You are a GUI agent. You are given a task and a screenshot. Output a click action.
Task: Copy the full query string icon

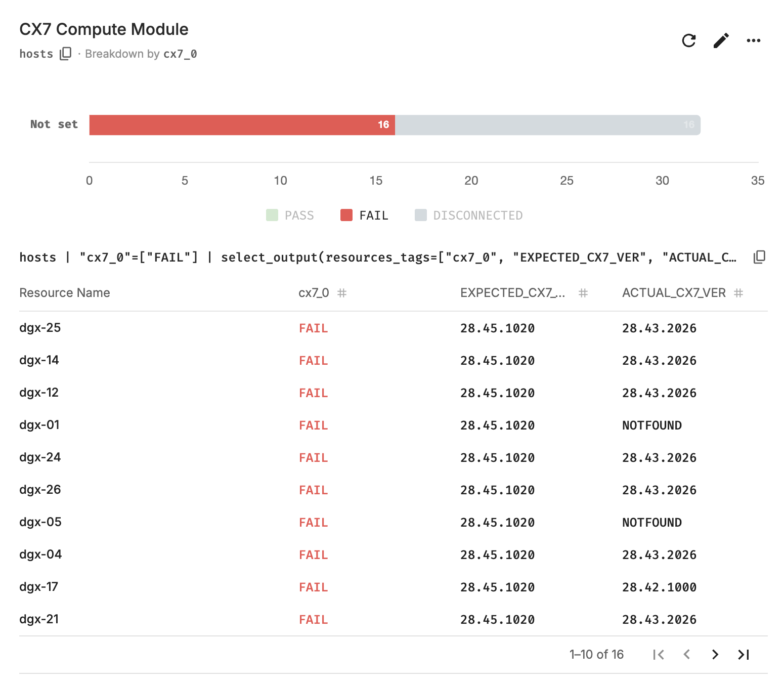pyautogui.click(x=759, y=257)
